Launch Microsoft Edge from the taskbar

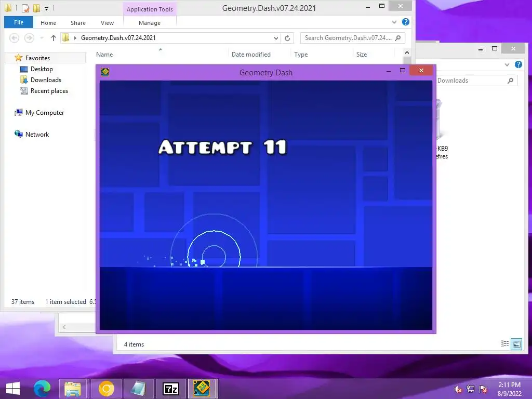(x=42, y=389)
